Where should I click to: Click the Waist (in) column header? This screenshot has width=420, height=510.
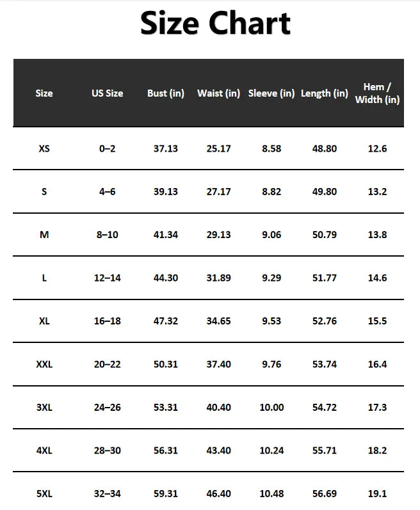click(x=218, y=93)
